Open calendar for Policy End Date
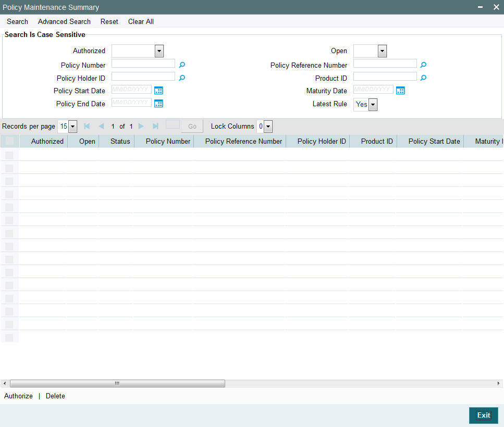 [158, 104]
